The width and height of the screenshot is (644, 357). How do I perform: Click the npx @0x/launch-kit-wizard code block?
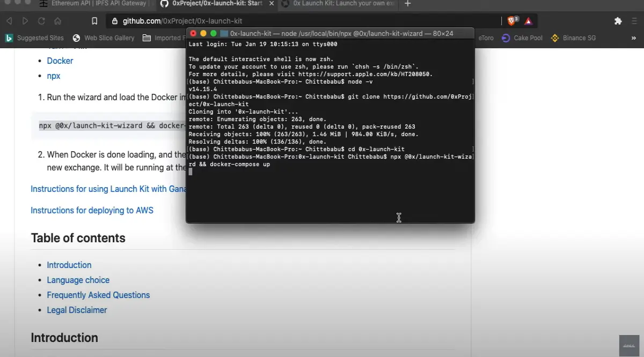tap(109, 126)
